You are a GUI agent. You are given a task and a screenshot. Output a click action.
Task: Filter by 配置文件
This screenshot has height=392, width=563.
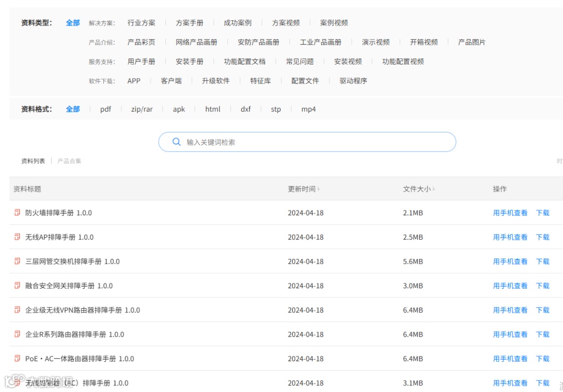click(x=305, y=81)
